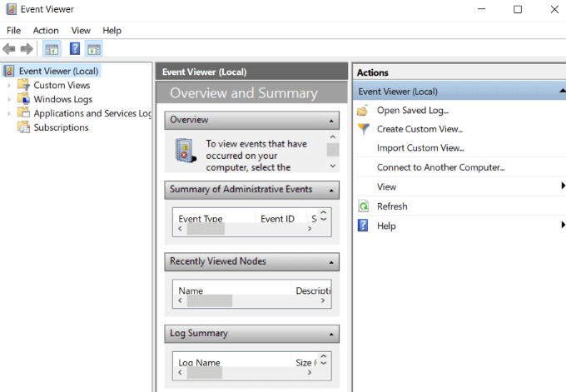Click Recently Viewed Nodes scroll left arrow
Image resolution: width=566 pixels, height=392 pixels.
click(x=180, y=300)
